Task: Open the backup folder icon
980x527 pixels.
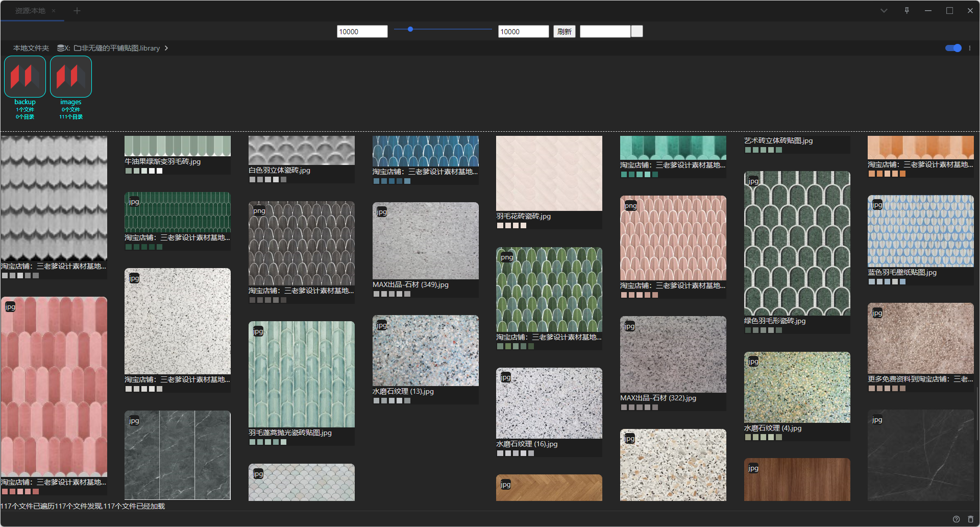Action: tap(25, 77)
